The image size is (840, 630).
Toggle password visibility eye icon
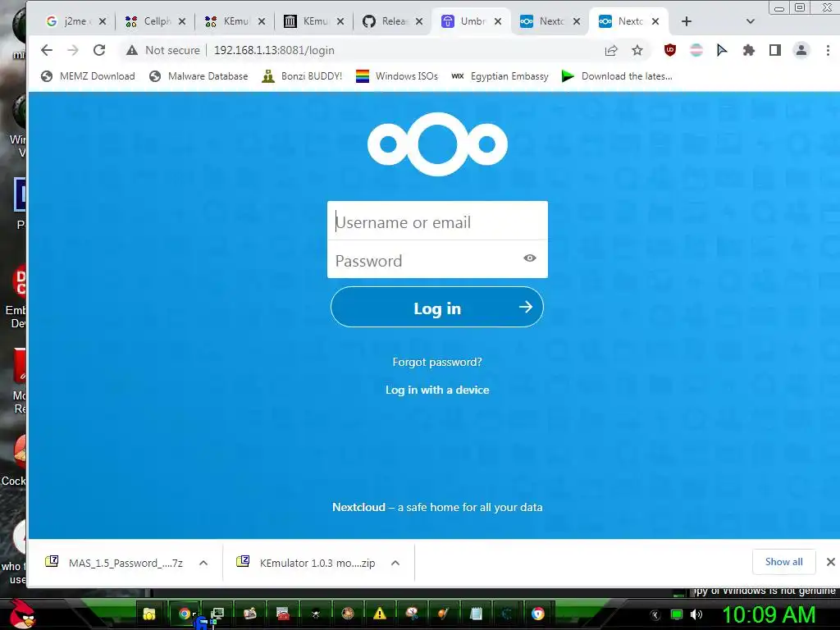pos(529,258)
